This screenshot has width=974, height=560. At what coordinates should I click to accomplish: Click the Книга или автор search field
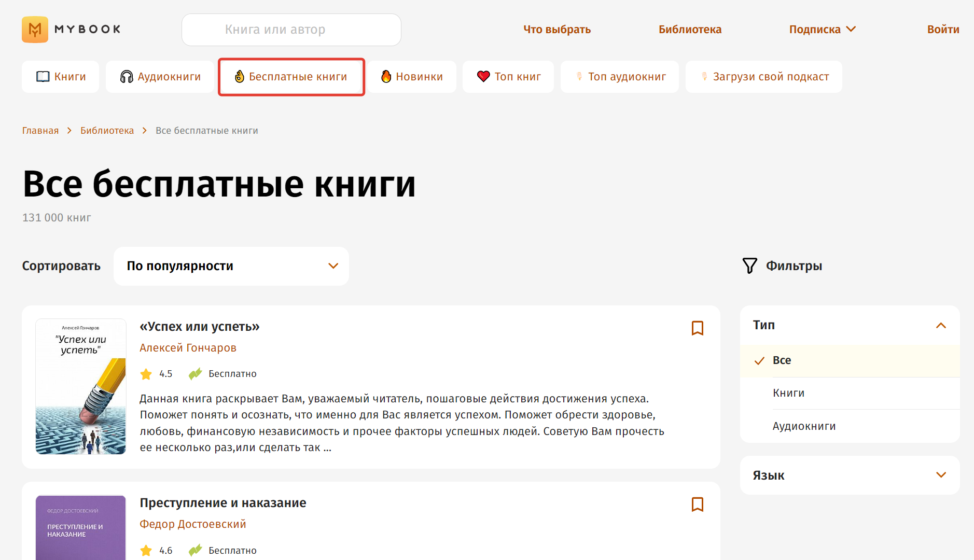291,30
